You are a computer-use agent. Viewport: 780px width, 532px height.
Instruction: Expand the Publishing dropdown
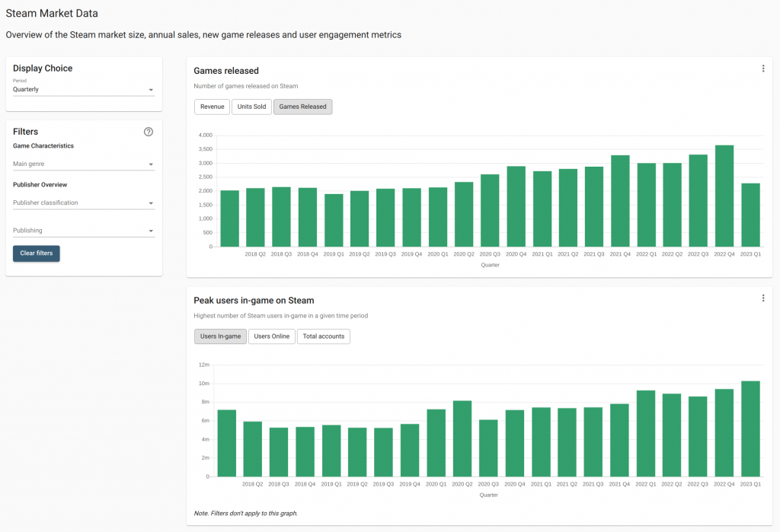84,231
